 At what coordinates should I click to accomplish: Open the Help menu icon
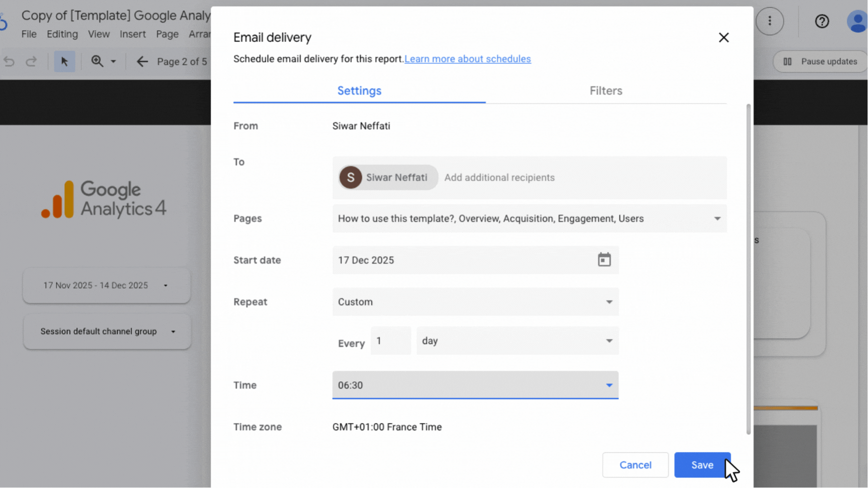click(x=822, y=21)
